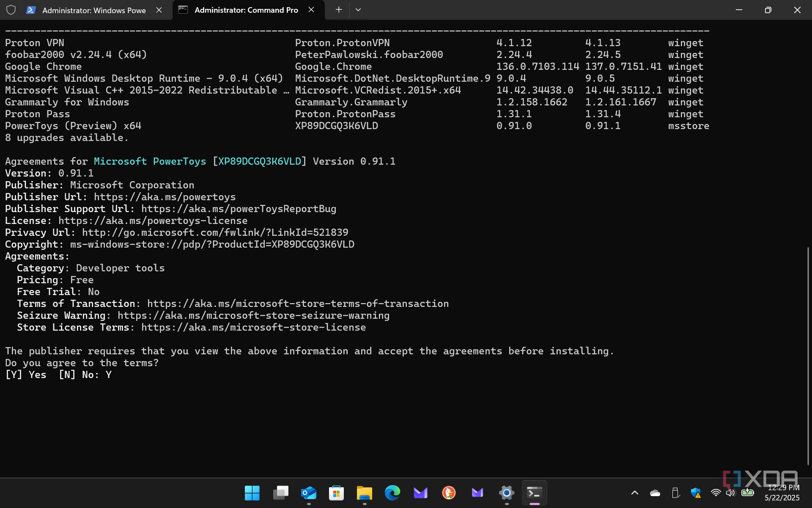This screenshot has height=508, width=812.
Task: Open the Wi-Fi network flyout
Action: (x=716, y=493)
